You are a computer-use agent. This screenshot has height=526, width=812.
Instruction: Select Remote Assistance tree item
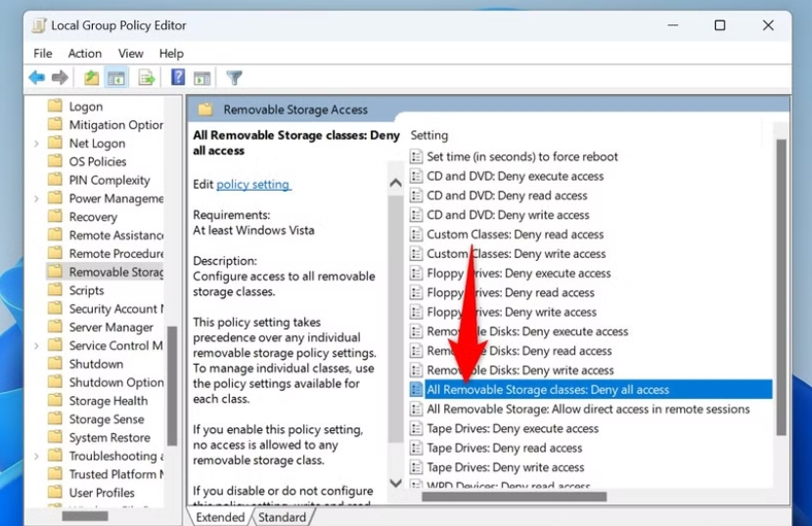116,235
